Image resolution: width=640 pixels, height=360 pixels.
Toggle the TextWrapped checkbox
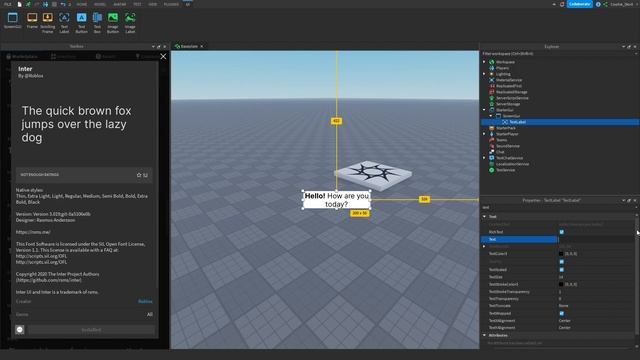562,313
